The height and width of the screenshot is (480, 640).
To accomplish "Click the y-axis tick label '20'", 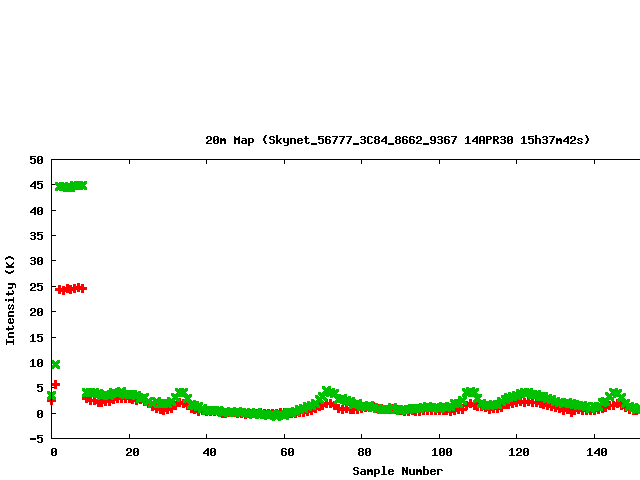I will pyautogui.click(x=36, y=312).
